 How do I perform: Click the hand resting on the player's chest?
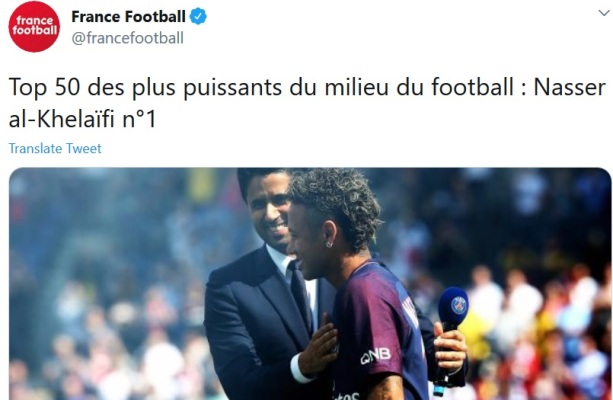[x=319, y=344]
